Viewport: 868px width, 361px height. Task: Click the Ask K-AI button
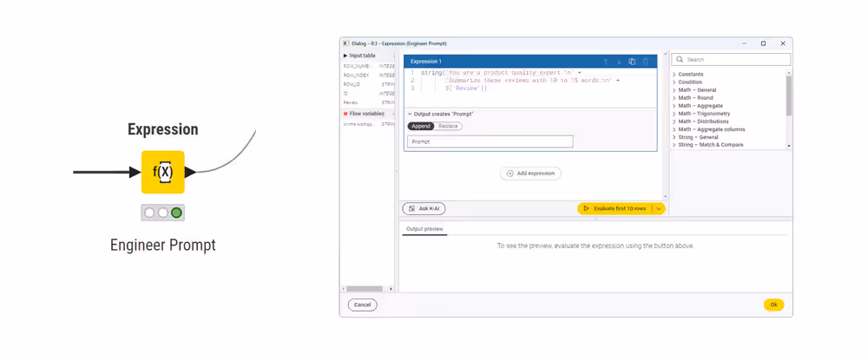[x=424, y=208]
